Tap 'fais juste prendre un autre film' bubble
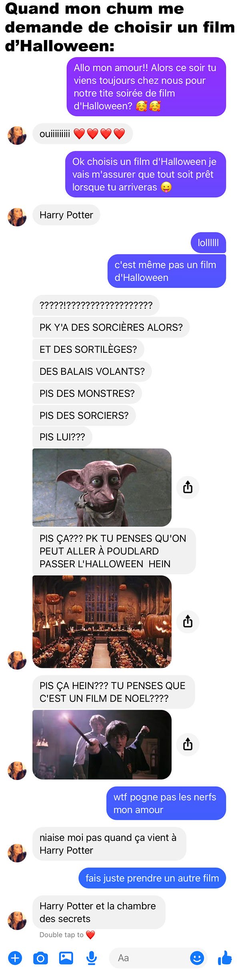The image size is (240, 980). pos(152,878)
